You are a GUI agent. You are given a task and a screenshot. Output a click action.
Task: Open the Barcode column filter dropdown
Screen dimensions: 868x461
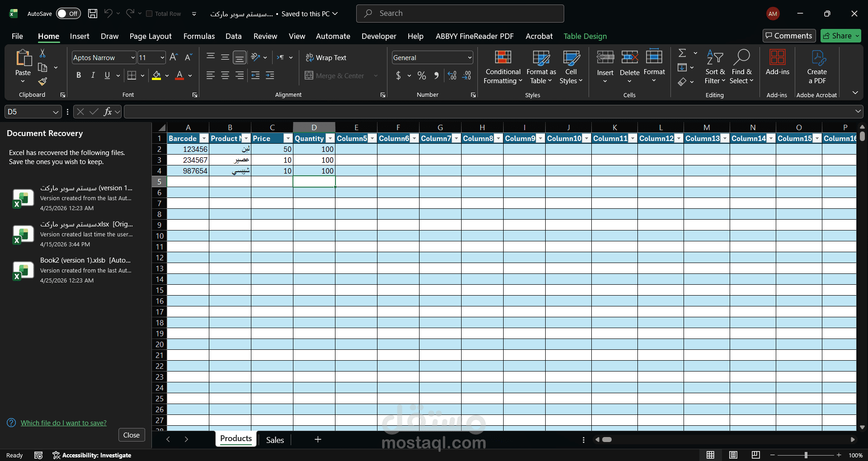point(204,138)
